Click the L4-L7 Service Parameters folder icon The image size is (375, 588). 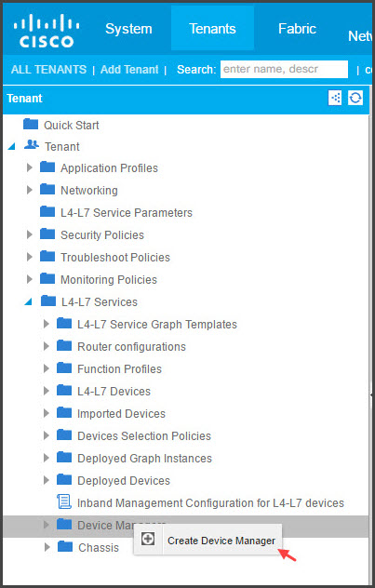[x=47, y=212]
